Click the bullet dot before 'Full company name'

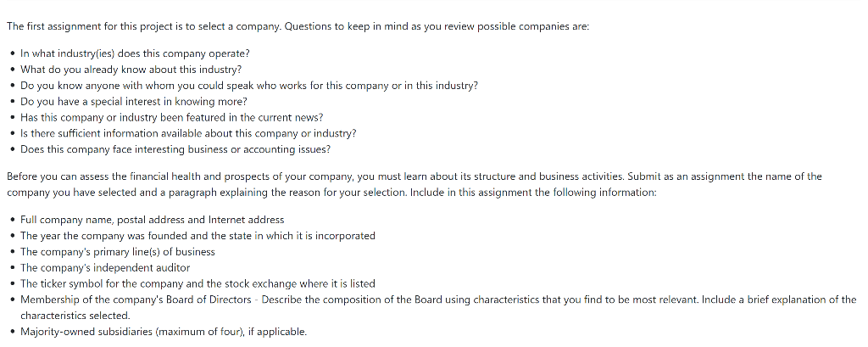13,220
